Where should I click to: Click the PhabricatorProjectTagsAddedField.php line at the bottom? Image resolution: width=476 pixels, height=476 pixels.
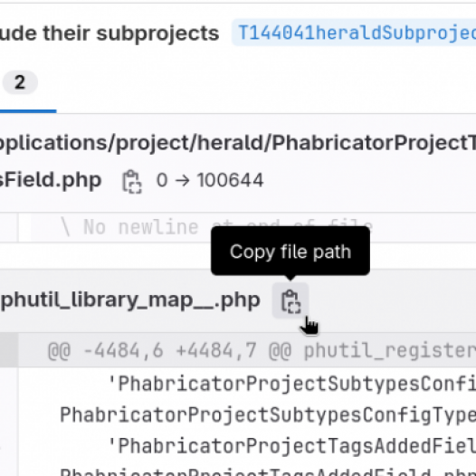(x=268, y=472)
